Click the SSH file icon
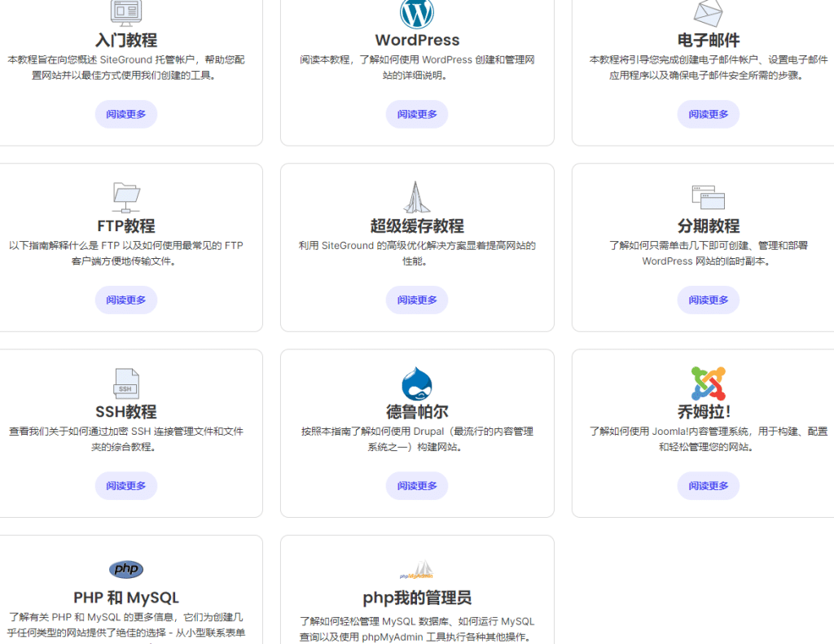The image size is (834, 644). [x=126, y=383]
